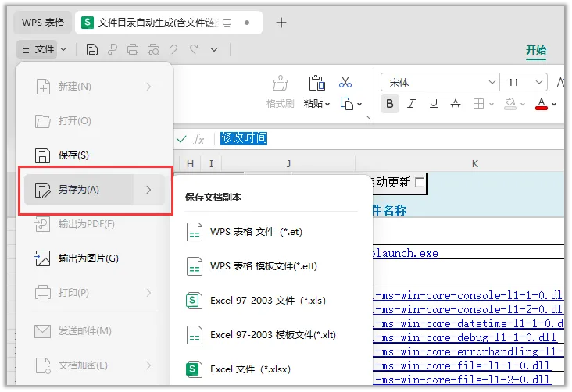Click the display icon in document tab
This screenshot has height=392, width=572.
click(227, 23)
